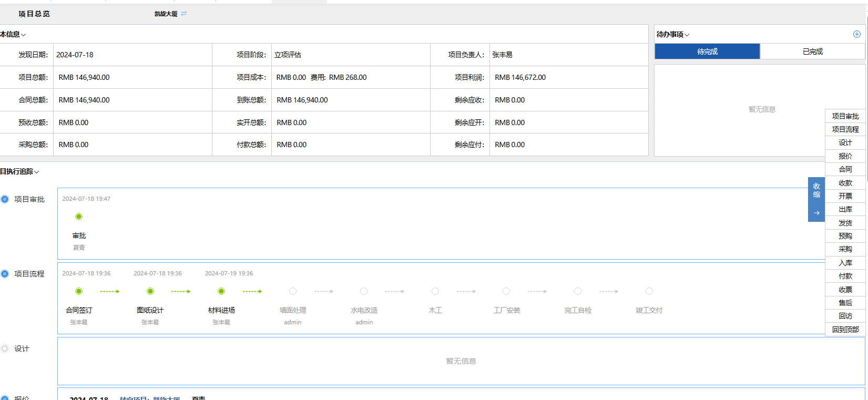The width and height of the screenshot is (868, 400).
Task: Jump to 合同 in side menu
Action: pyautogui.click(x=845, y=169)
